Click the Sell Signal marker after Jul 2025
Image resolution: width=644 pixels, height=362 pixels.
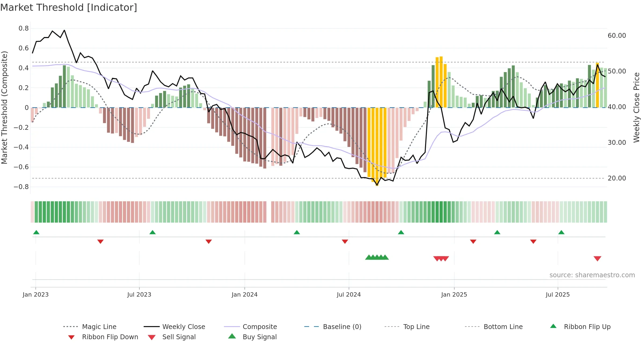597,258
